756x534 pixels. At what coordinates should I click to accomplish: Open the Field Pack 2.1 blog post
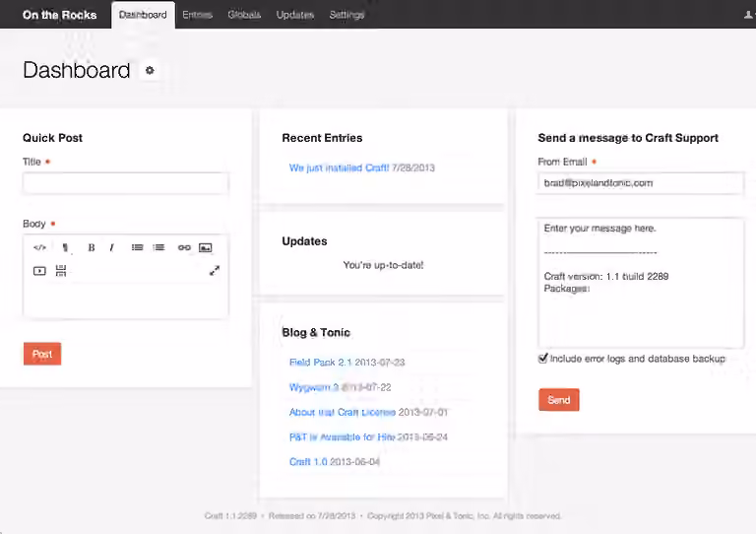(321, 363)
